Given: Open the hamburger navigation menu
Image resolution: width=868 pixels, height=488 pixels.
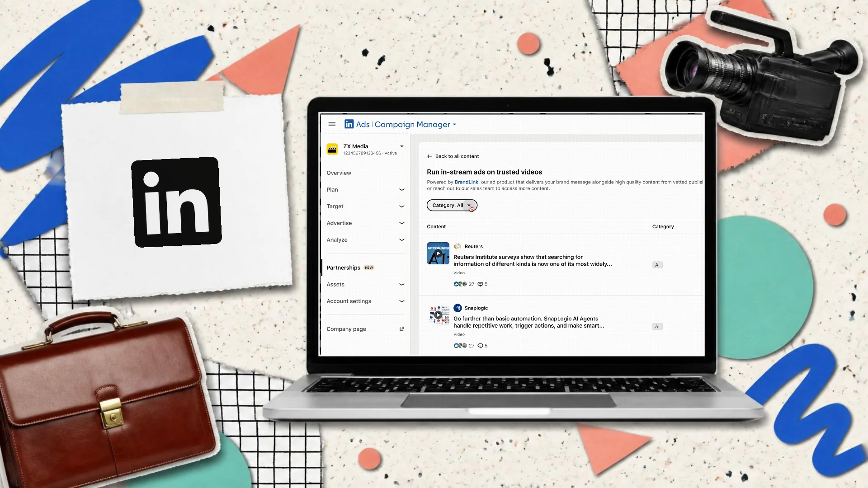Looking at the screenshot, I should pyautogui.click(x=332, y=124).
